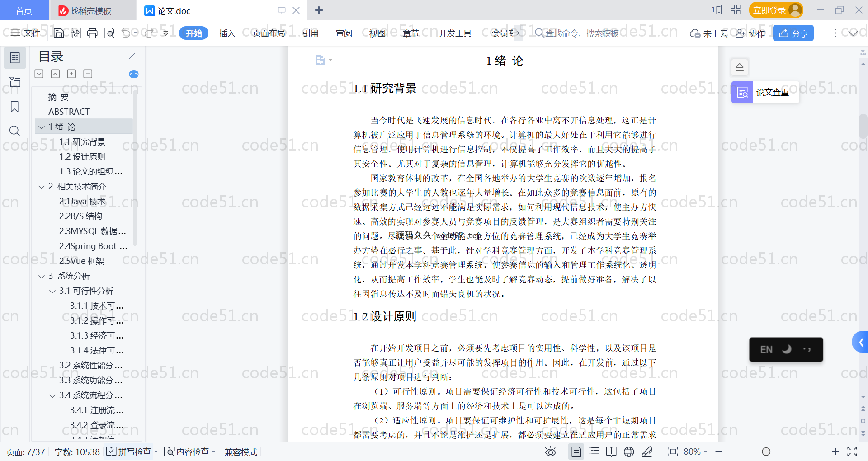The image size is (868, 461).
Task: Open 论文查重 plagiarism check
Action: [x=765, y=92]
